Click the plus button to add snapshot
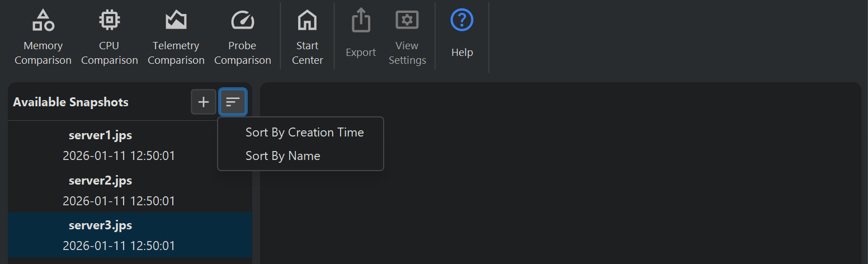Image resolution: width=868 pixels, height=264 pixels. (204, 102)
